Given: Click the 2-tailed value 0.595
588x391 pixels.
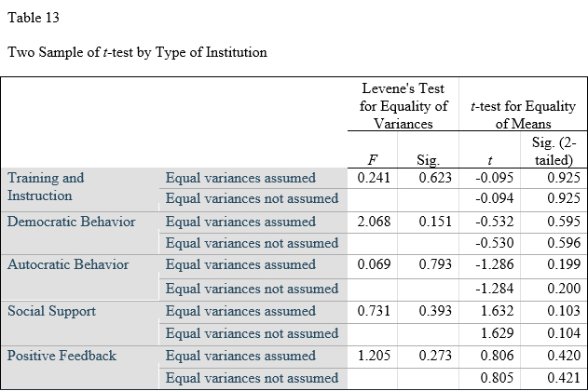Looking at the screenshot, I should pyautogui.click(x=564, y=222).
